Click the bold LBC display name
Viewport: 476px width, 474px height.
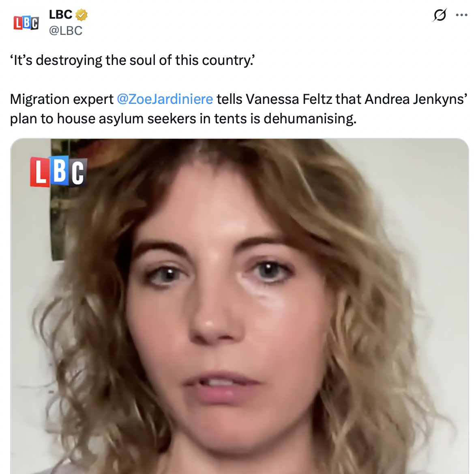click(x=61, y=14)
